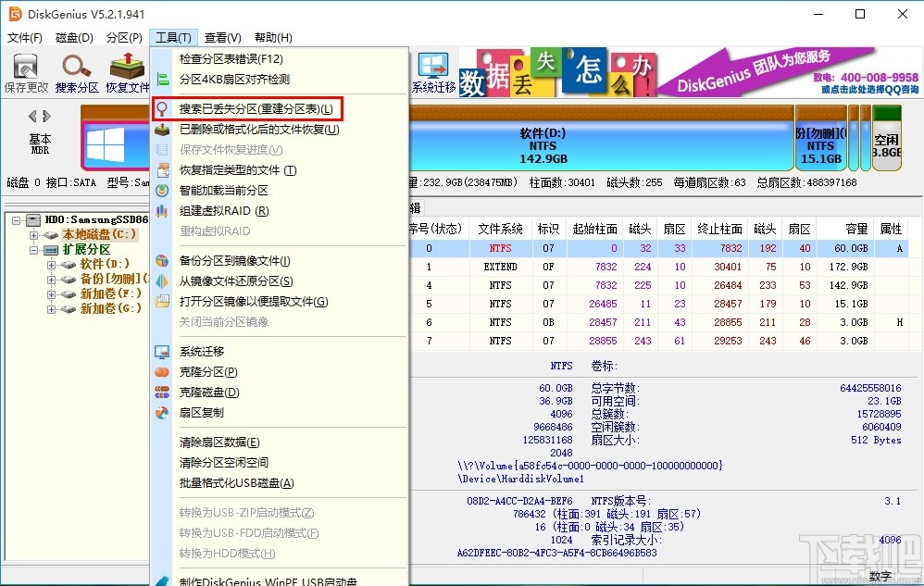Viewport: 924px width, 586px height.
Task: Expand 本地磁盘(C:) tree node
Action: click(x=34, y=235)
